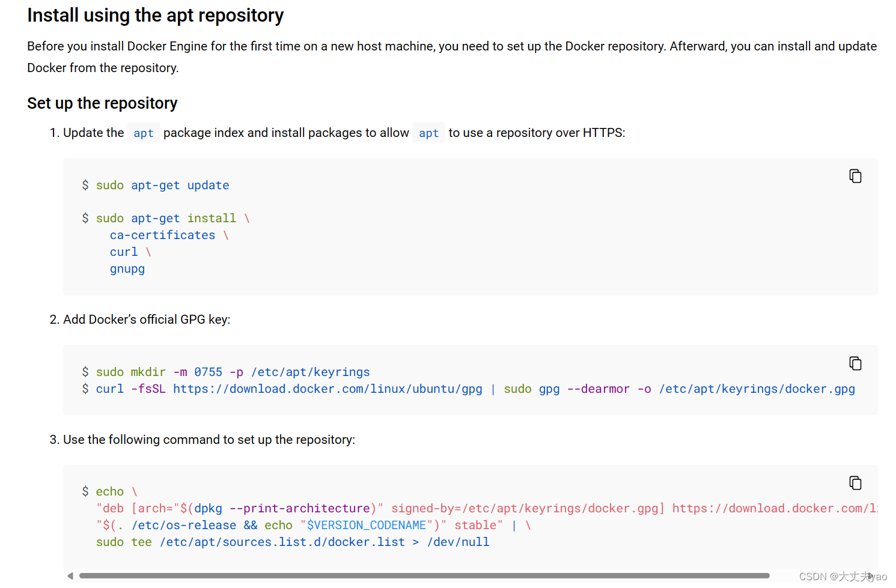The height and width of the screenshot is (588, 896).
Task: Click first inline 'apt' code in step 1
Action: point(144,133)
